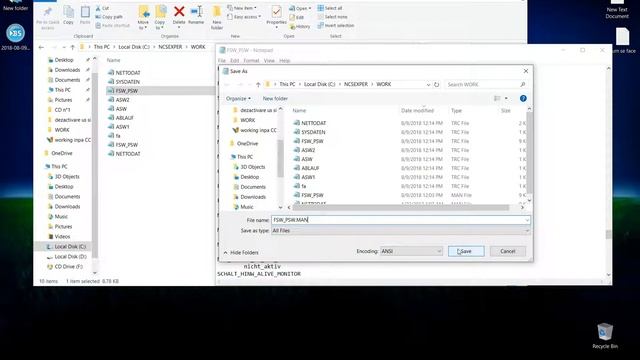This screenshot has height=360, width=640.
Task: Select Downloads in Explorer Quick access
Action: (67, 70)
